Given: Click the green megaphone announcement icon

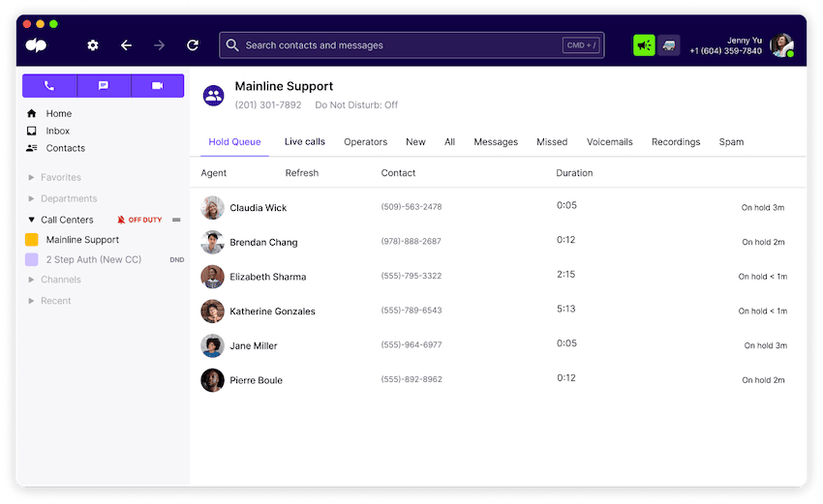Looking at the screenshot, I should (644, 45).
